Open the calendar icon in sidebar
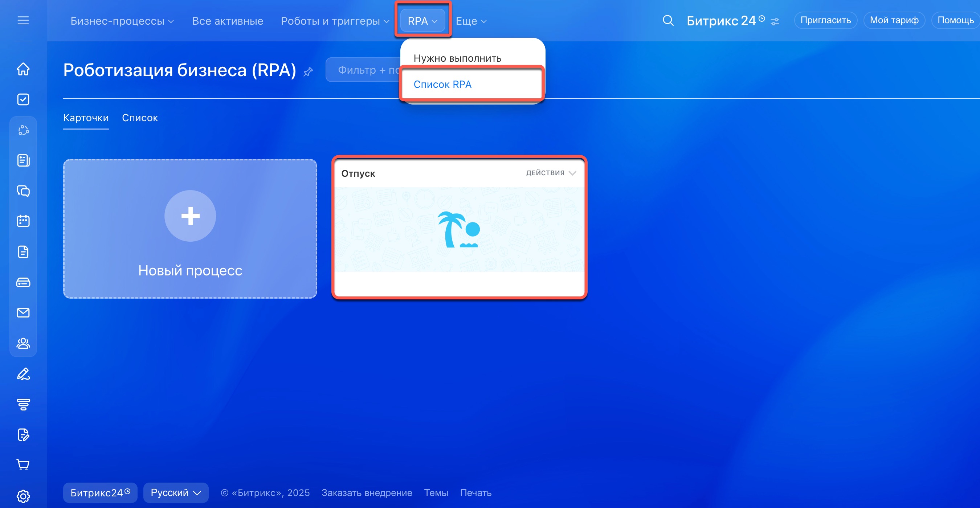Viewport: 980px width, 508px height. [x=23, y=221]
